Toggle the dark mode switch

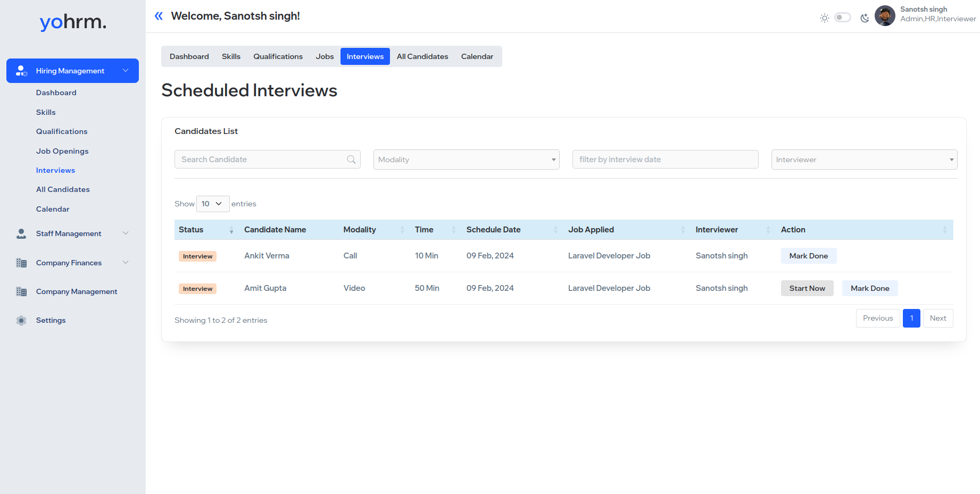843,18
